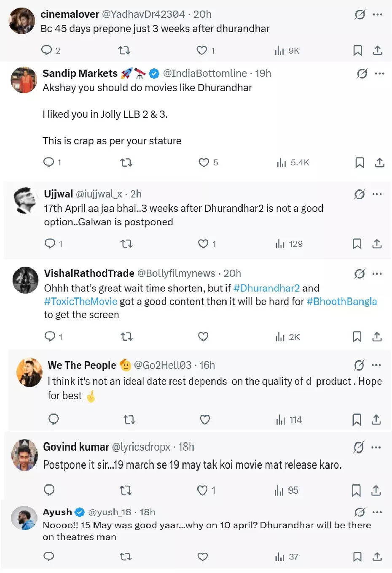
Task: Like We The People's tweet
Action: (x=205, y=420)
